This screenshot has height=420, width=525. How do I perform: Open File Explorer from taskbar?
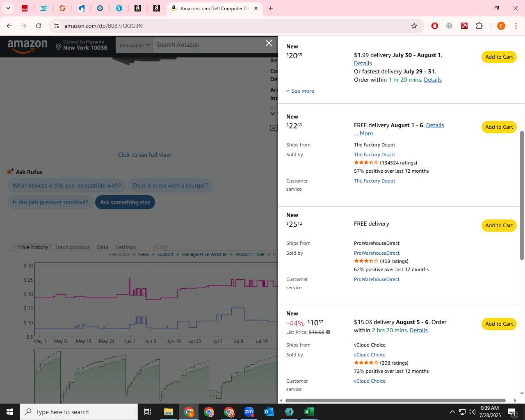pyautogui.click(x=169, y=412)
